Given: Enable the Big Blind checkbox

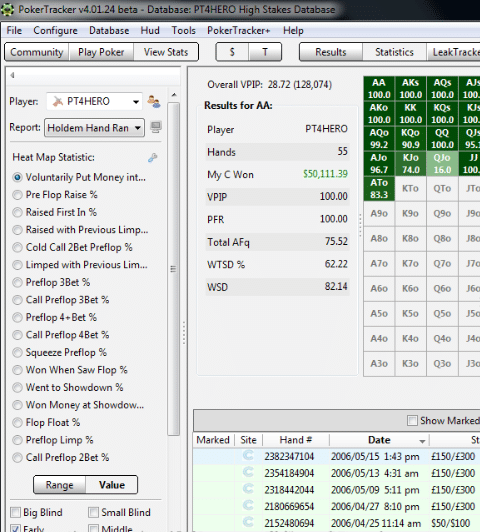Looking at the screenshot, I should coord(16,512).
